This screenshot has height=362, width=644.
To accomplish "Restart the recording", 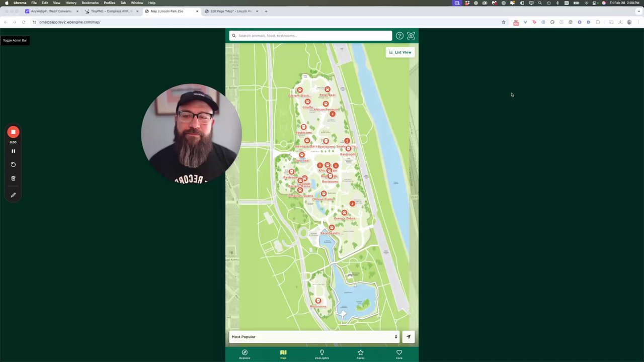I will point(13,164).
